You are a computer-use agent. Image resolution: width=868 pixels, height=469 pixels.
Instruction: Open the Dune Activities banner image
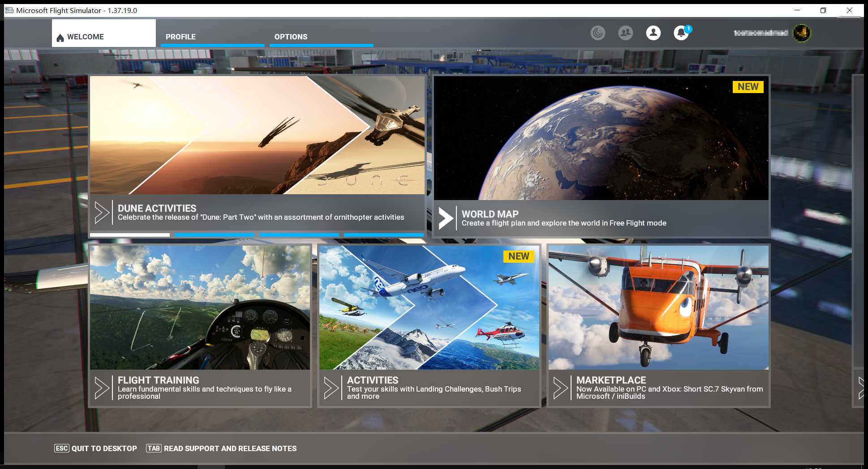[257, 135]
